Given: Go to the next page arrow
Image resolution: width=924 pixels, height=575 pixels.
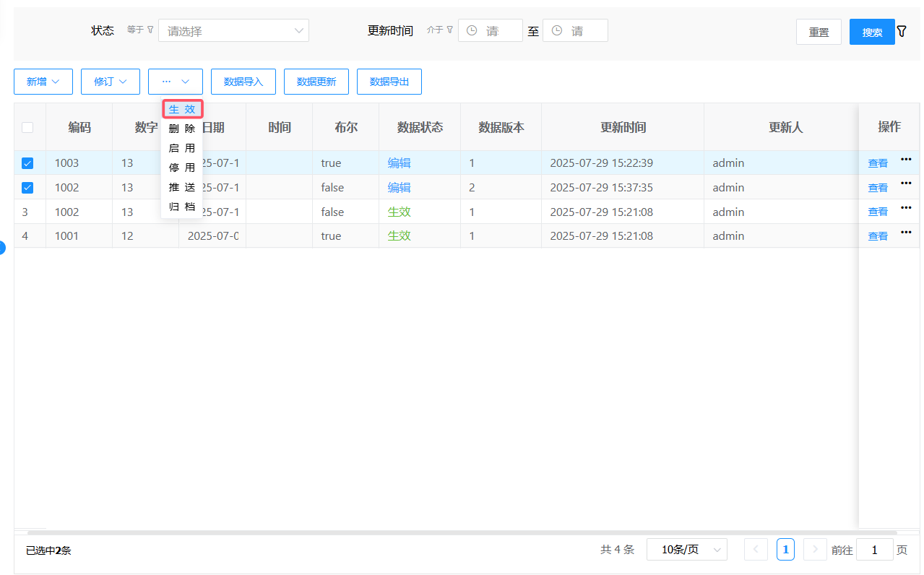Looking at the screenshot, I should [815, 550].
